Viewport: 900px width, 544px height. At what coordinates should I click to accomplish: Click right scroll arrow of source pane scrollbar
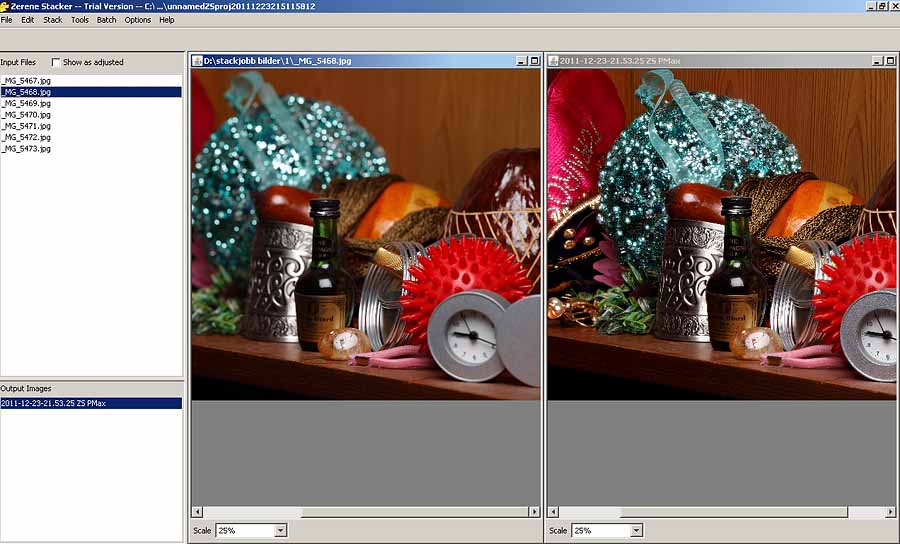pyautogui.click(x=534, y=512)
